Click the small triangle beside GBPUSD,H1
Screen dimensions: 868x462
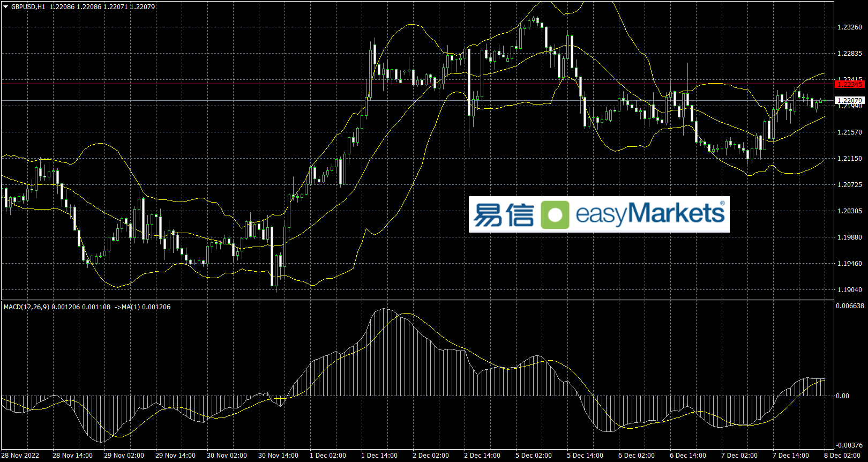(x=6, y=7)
